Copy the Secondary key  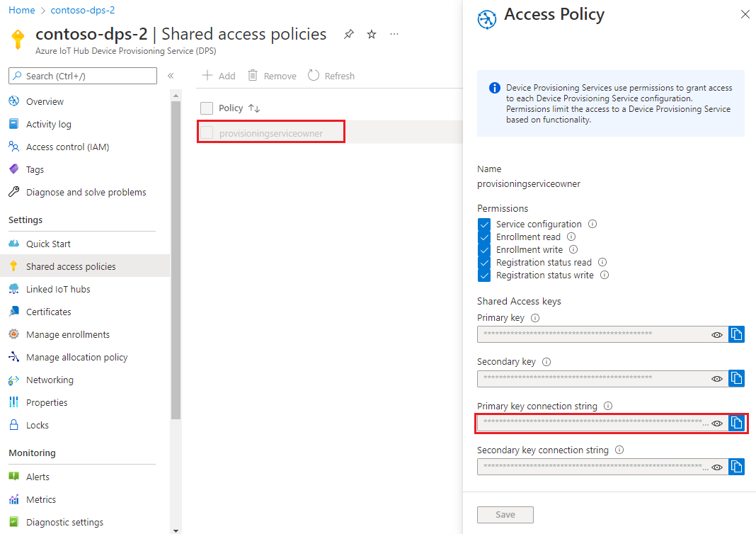point(736,378)
